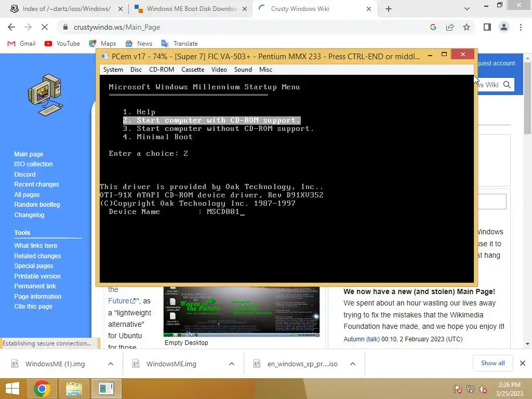Click the wiki computer logo

[46, 95]
